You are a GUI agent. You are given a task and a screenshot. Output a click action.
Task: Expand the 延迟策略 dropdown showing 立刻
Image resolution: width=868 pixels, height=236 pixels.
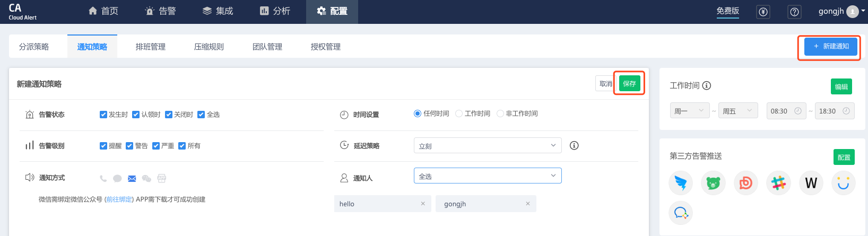[x=487, y=146]
